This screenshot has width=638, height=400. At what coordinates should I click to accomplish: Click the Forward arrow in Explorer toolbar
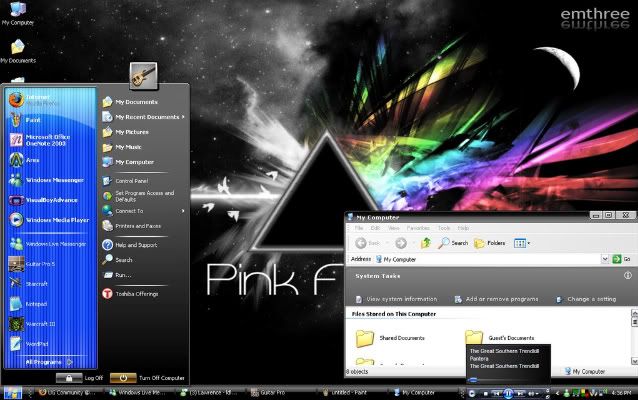pos(401,243)
